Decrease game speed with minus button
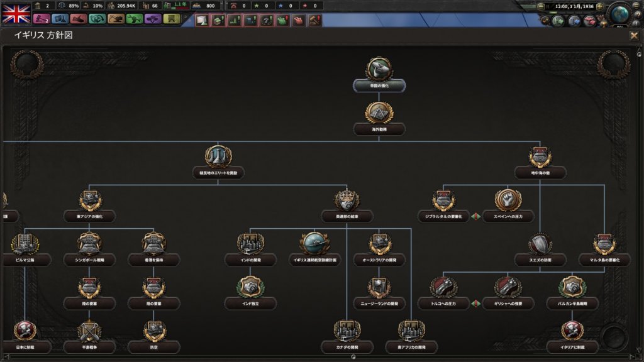 coord(541,6)
